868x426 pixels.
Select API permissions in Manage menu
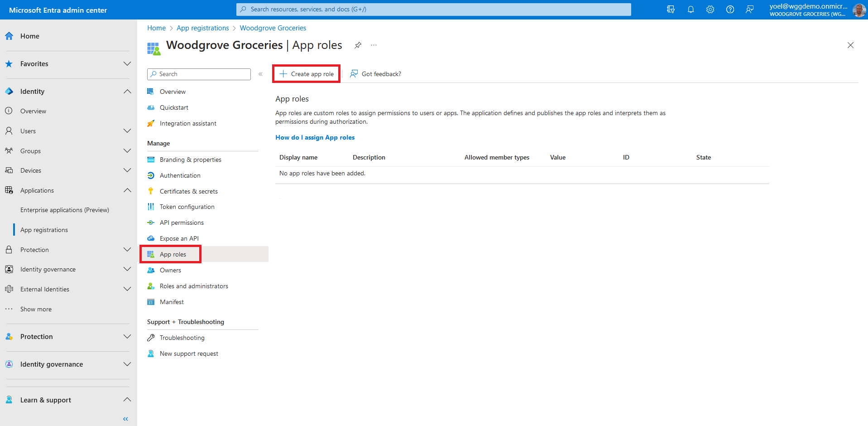[x=182, y=223]
